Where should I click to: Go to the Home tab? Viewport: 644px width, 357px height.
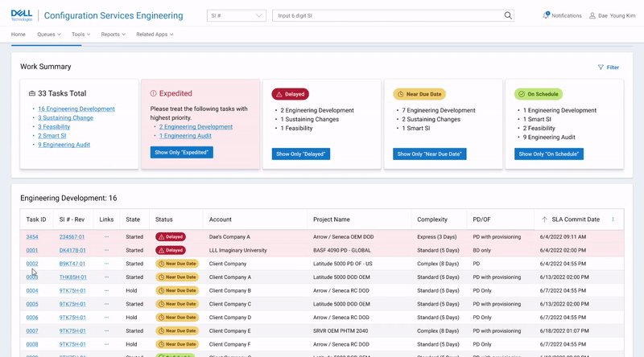point(19,35)
